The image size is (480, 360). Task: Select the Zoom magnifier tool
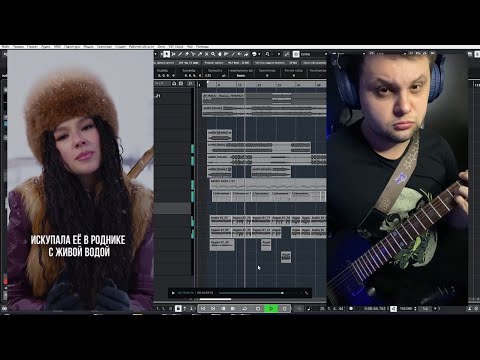click(213, 54)
